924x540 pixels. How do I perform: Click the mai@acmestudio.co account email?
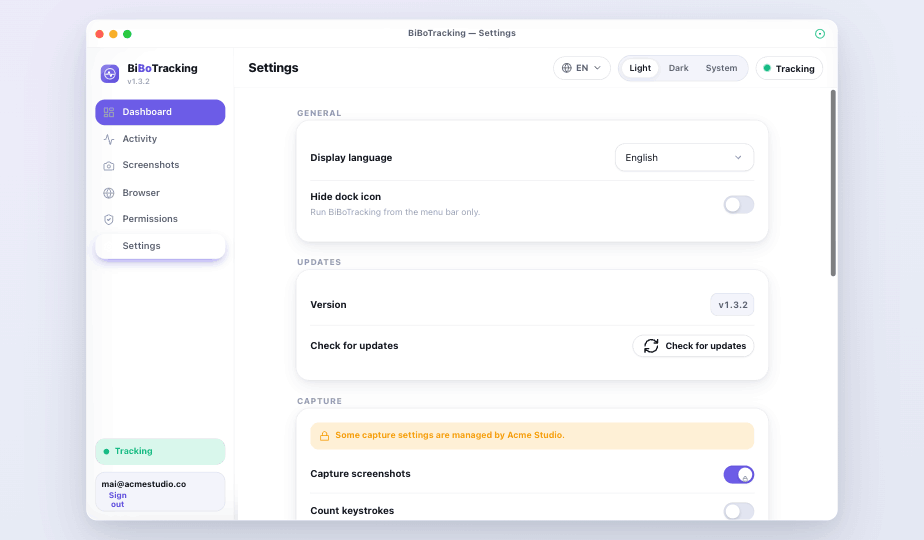[x=144, y=484]
